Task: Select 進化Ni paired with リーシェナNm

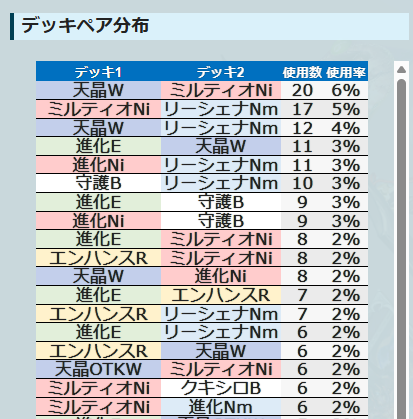Action: 98,165
